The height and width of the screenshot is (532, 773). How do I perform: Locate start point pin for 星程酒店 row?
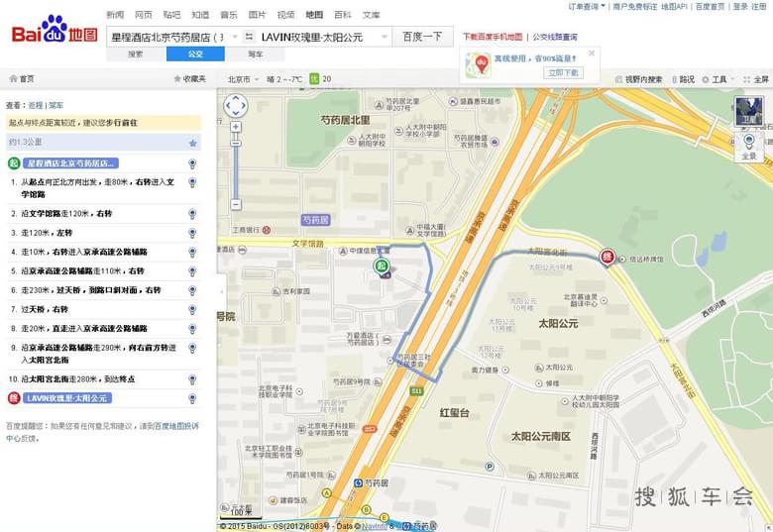pos(192,163)
